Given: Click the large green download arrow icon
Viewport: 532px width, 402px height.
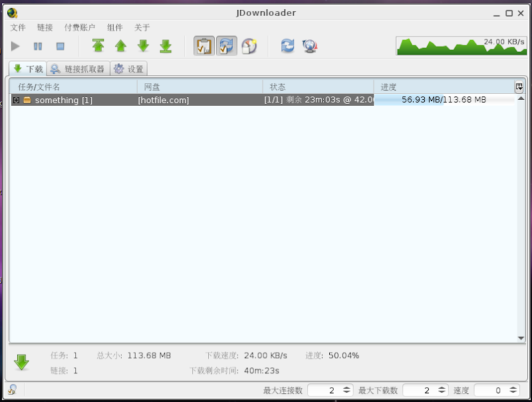Looking at the screenshot, I should pyautogui.click(x=22, y=362).
